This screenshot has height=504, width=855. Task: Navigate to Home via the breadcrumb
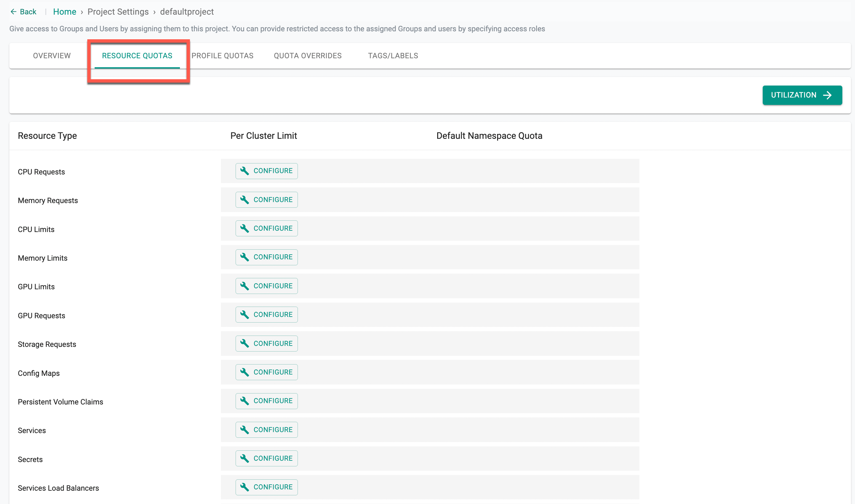[x=65, y=11]
